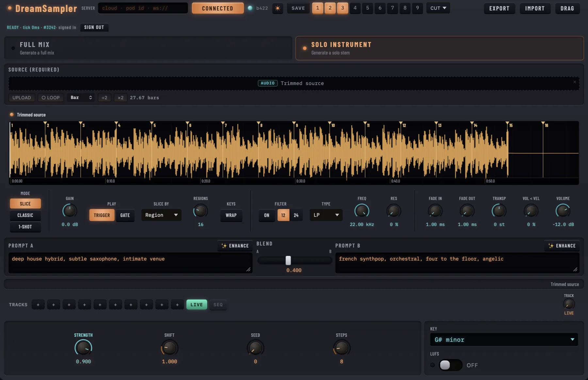
Task: Click the VOL < VEL knob
Action: [531, 211]
